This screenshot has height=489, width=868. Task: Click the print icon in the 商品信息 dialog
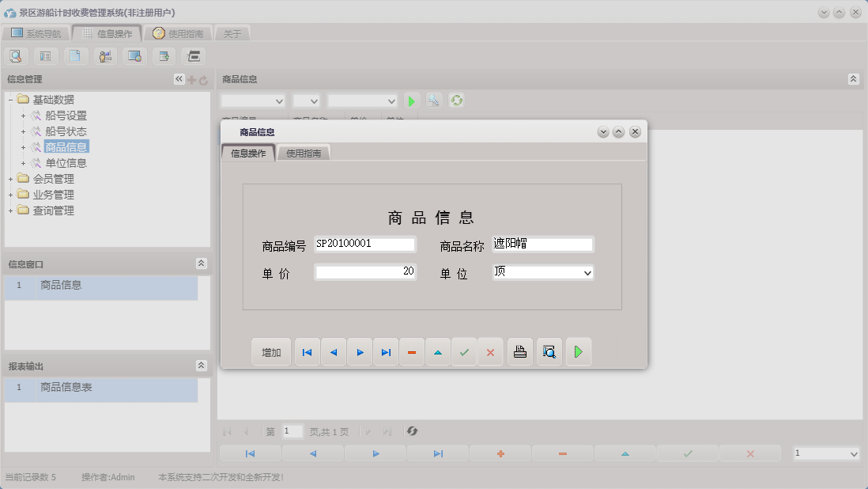pyautogui.click(x=519, y=351)
